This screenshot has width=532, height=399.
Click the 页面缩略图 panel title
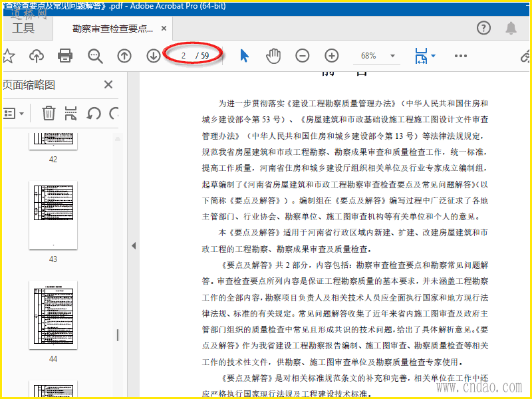(x=29, y=84)
